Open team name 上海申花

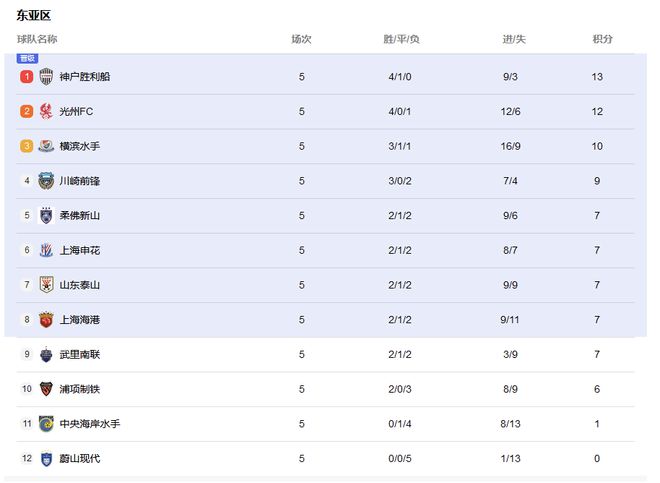pyautogui.click(x=80, y=250)
